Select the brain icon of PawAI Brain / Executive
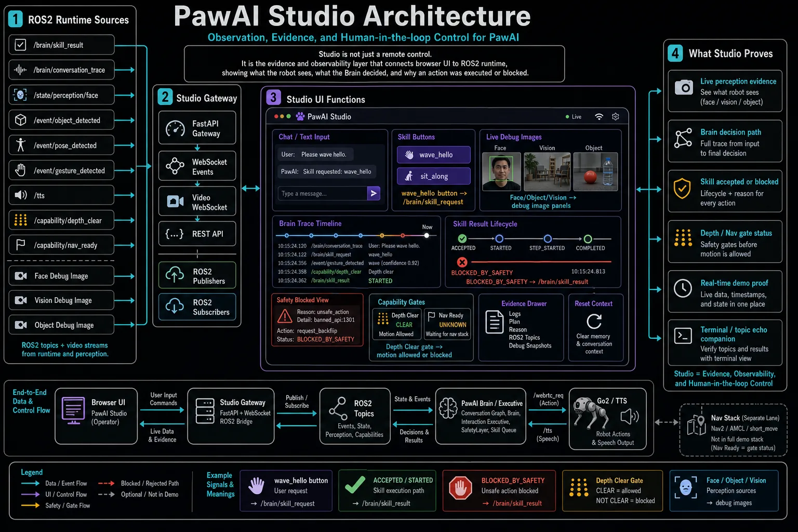 tap(448, 408)
